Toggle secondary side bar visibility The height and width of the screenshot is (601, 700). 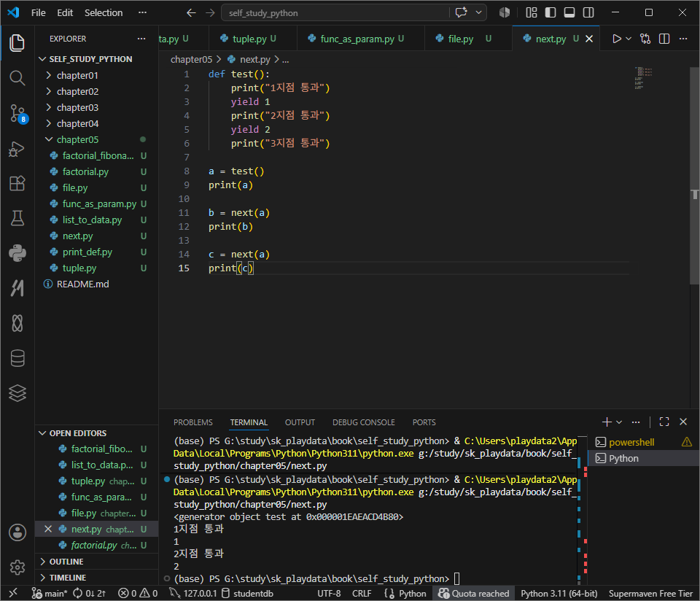click(588, 12)
